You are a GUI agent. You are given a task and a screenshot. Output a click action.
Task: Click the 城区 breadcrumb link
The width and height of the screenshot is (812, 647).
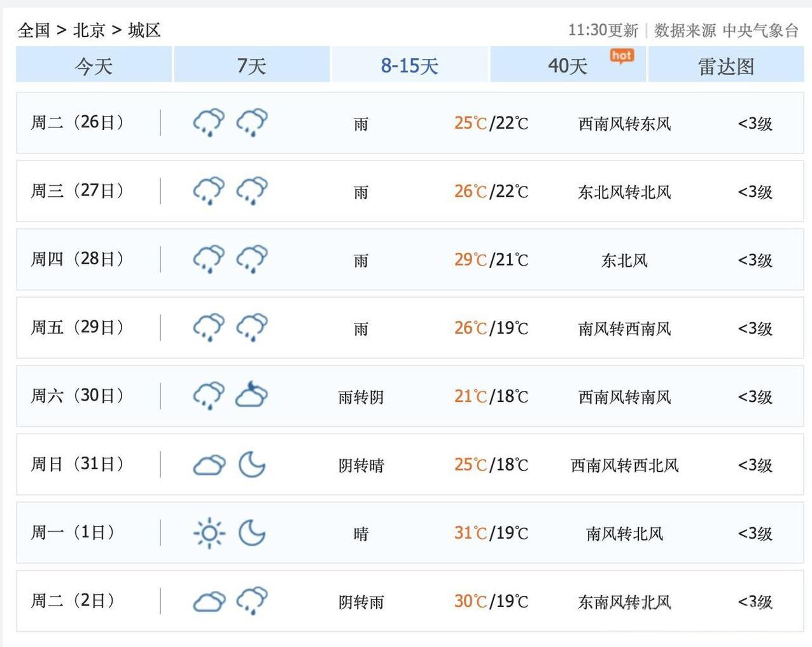(144, 30)
